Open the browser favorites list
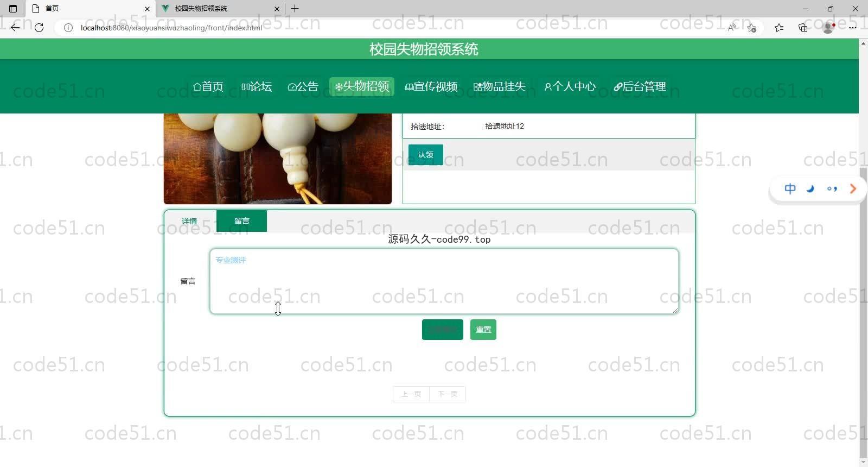The width and height of the screenshot is (868, 467). click(x=779, y=28)
